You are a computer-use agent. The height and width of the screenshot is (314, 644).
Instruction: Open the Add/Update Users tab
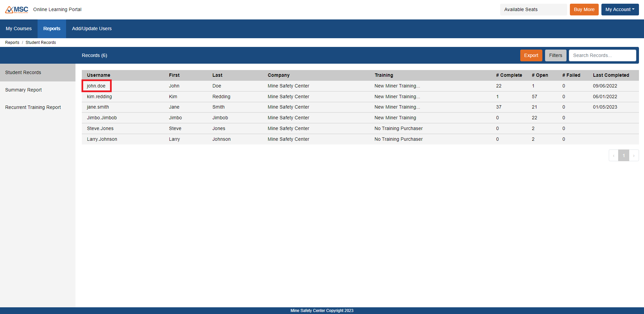click(92, 28)
